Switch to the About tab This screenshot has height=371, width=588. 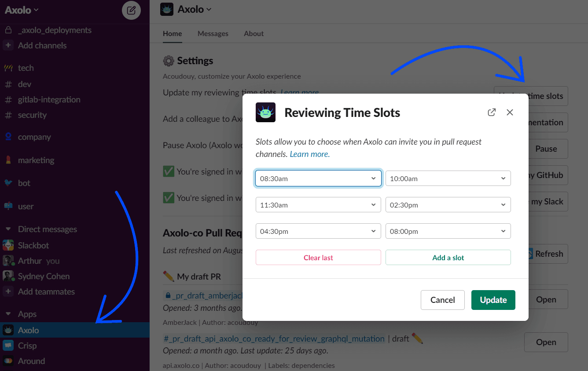[254, 33]
